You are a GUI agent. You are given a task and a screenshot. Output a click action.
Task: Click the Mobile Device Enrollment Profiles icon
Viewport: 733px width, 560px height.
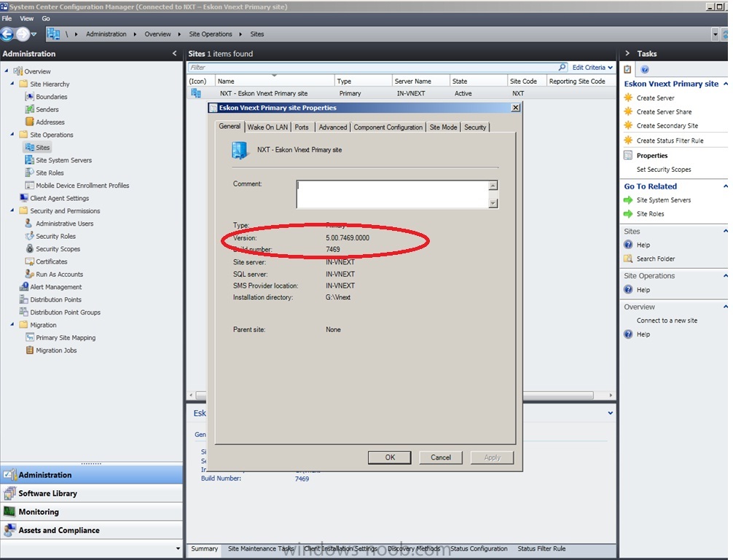(x=29, y=185)
